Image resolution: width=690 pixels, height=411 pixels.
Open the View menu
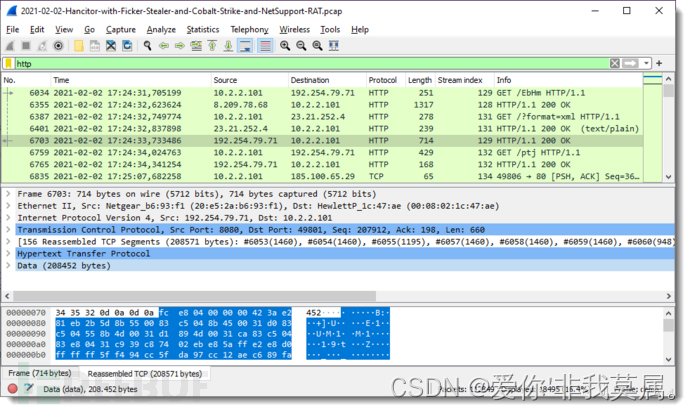click(x=64, y=29)
